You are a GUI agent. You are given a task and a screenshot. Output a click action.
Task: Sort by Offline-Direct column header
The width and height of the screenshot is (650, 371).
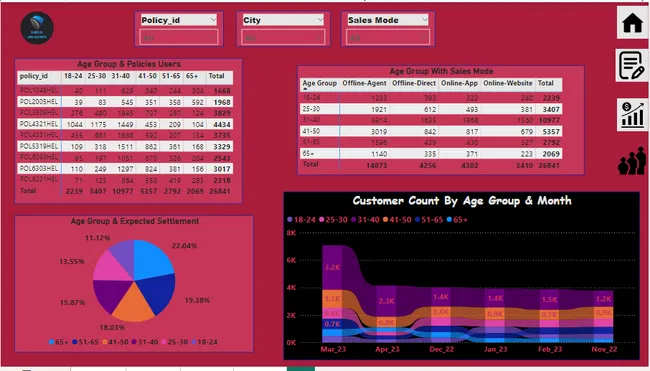tap(414, 83)
